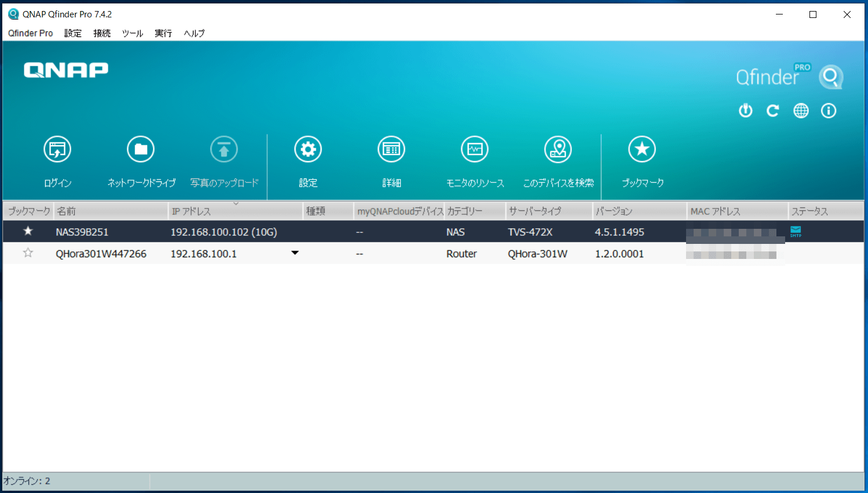Click the SMTP status icon for NAS39B251
Viewport: 868px width, 493px height.
coord(796,232)
